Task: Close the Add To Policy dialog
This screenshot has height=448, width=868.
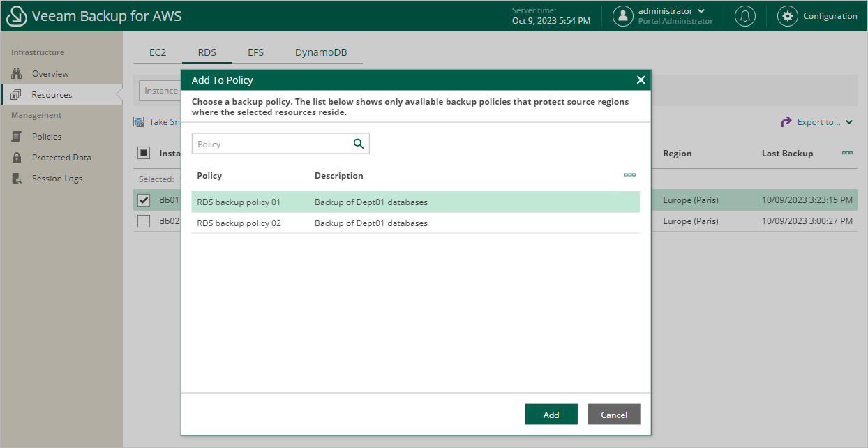Action: pyautogui.click(x=641, y=80)
